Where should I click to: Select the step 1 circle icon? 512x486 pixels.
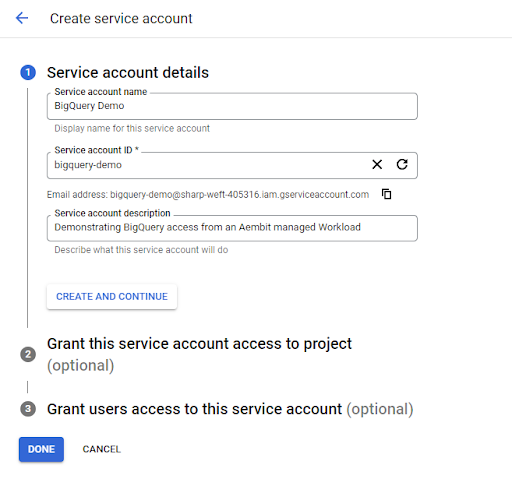[x=28, y=72]
